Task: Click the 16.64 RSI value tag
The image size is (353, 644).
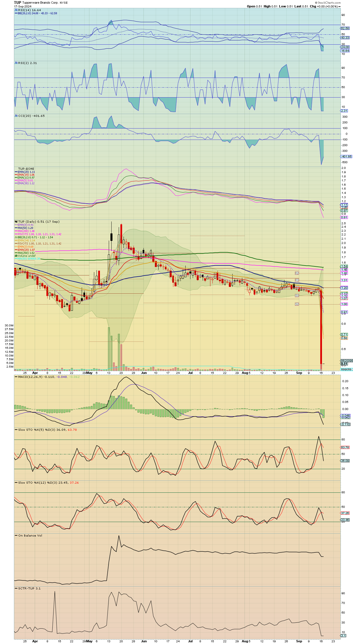Action: 345,51
